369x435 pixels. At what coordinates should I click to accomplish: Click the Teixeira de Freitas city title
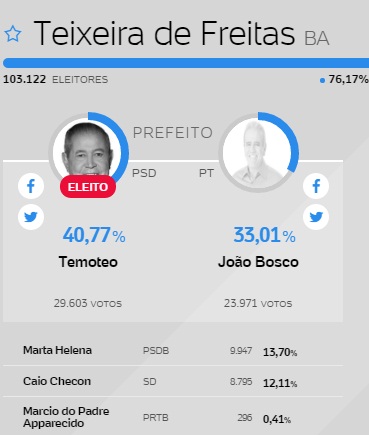pos(164,33)
